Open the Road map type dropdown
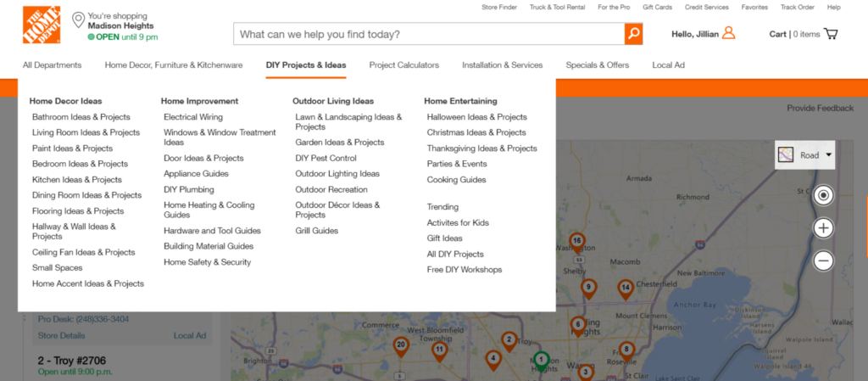 805,155
